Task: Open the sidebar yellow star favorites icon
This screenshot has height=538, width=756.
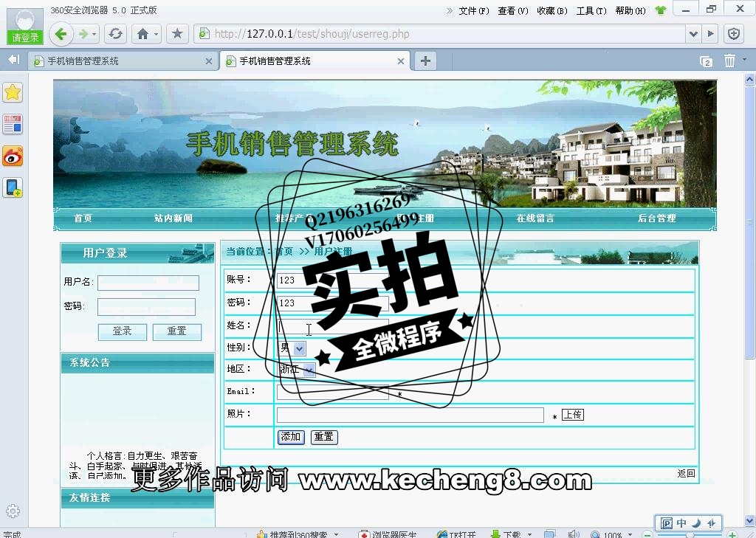Action: 13,92
